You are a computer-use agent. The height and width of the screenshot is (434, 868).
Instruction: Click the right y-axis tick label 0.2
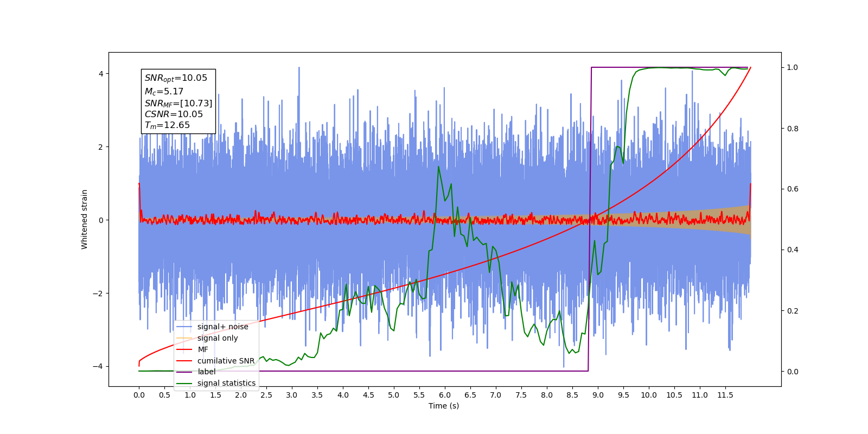(793, 311)
